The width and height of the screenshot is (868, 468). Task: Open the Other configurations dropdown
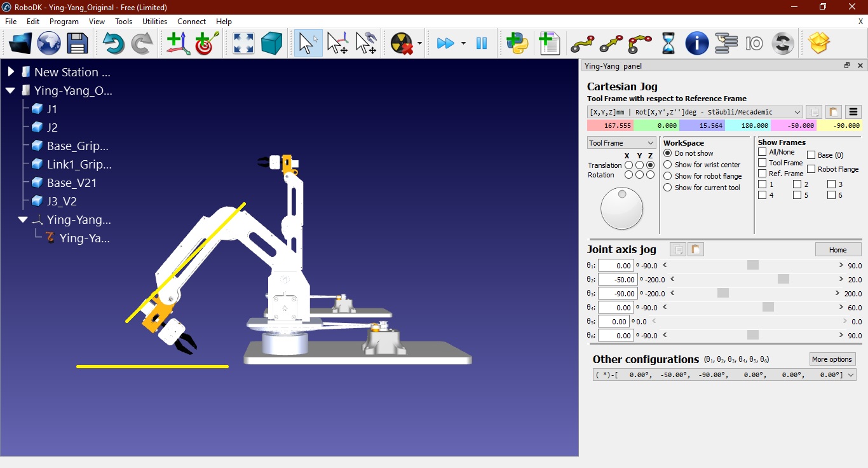coord(724,375)
